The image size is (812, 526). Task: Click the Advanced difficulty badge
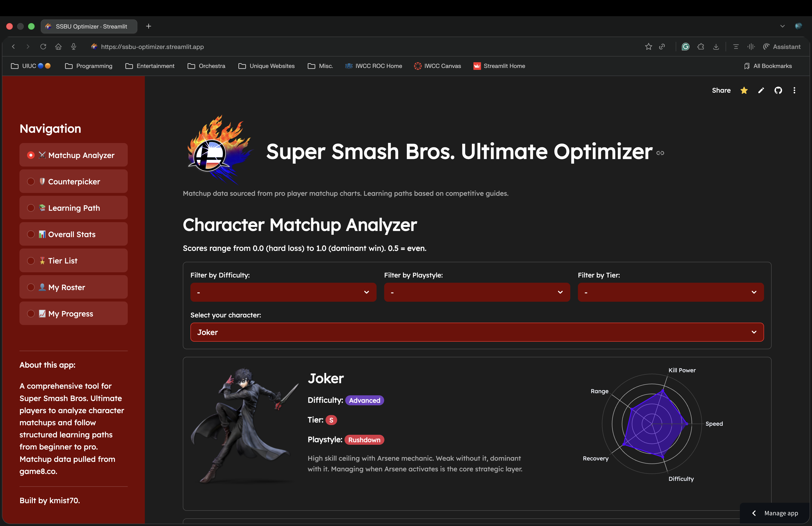click(364, 400)
